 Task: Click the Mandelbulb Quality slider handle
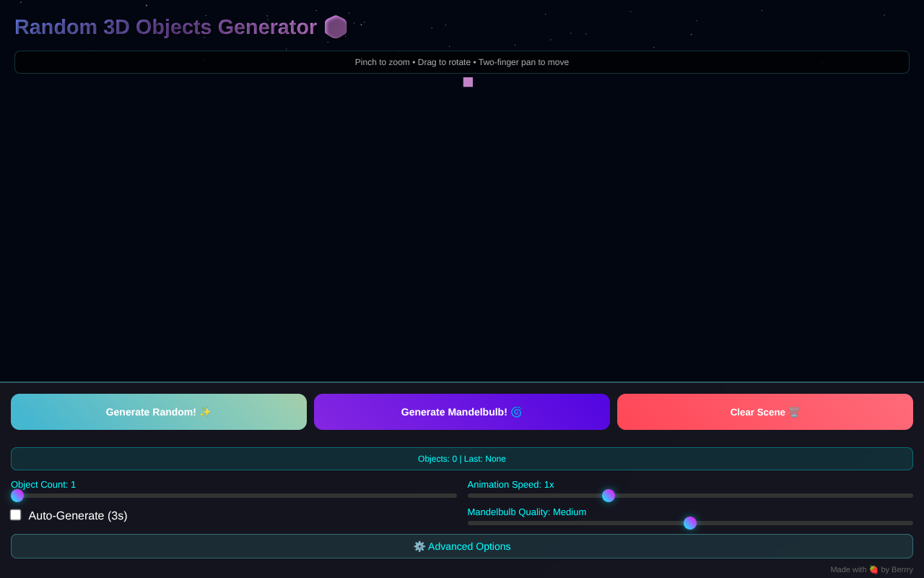click(690, 523)
